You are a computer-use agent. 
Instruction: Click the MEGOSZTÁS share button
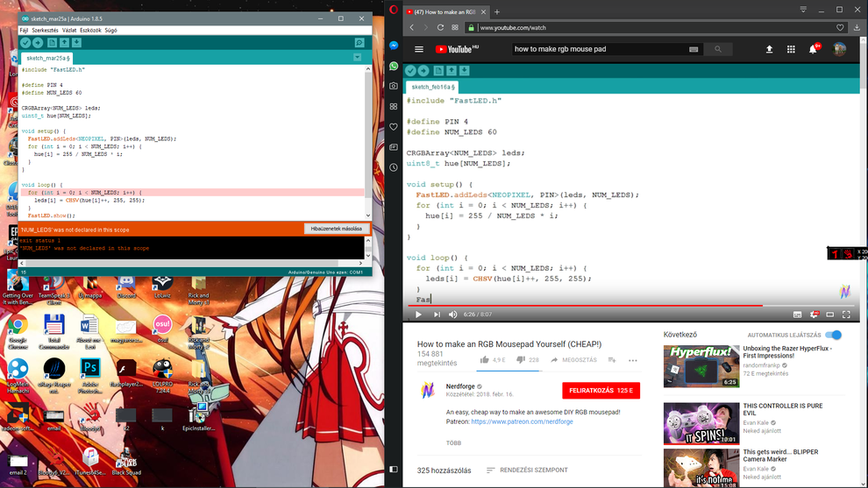click(573, 359)
